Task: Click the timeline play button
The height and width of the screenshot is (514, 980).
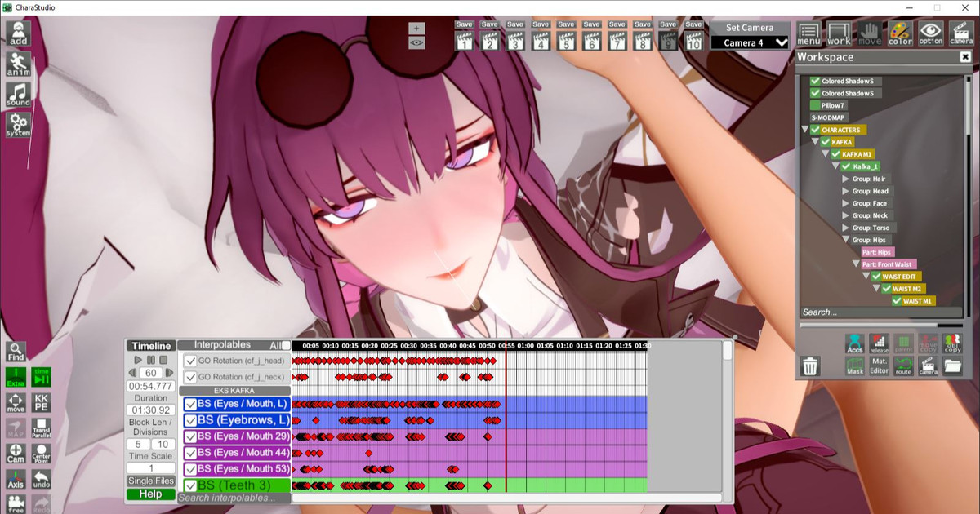Action: pyautogui.click(x=138, y=360)
